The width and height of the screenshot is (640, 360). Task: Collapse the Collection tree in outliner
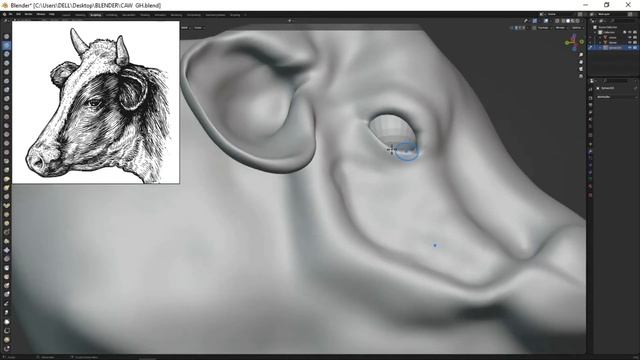coord(595,32)
